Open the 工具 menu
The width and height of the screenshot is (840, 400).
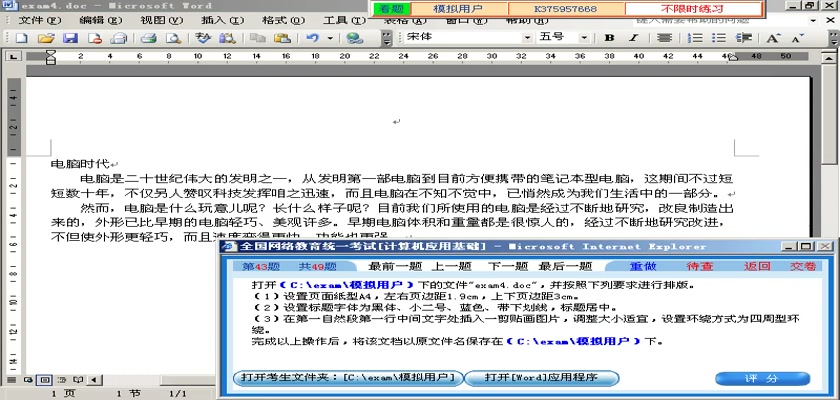click(x=344, y=20)
